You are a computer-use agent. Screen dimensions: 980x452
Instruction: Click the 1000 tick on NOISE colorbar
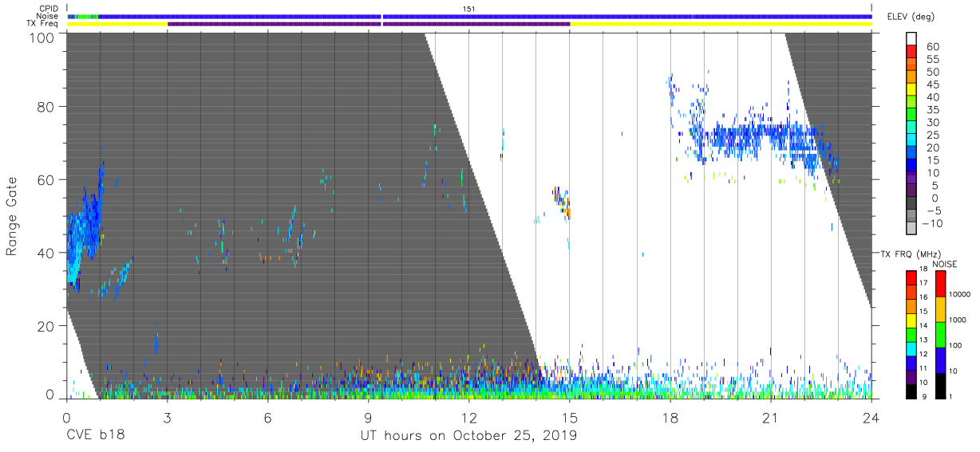[x=958, y=320]
